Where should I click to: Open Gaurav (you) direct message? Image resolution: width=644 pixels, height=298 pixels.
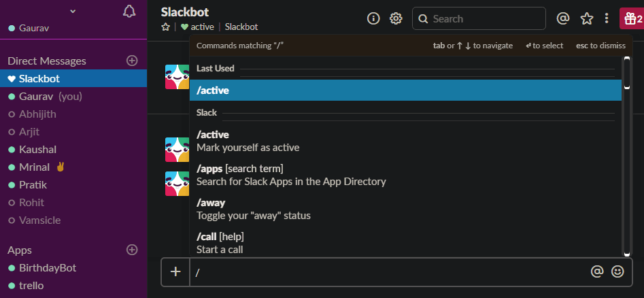(73, 96)
